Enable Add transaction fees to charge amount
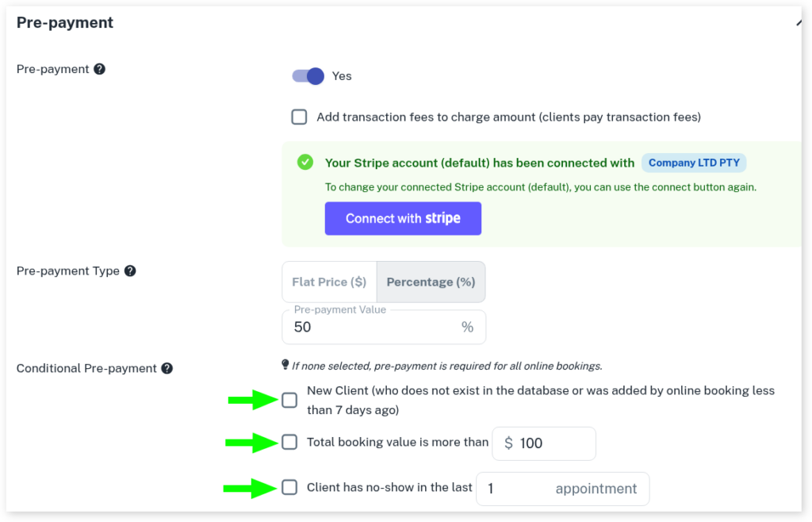Screen dimensions: 812x522 (x=299, y=117)
